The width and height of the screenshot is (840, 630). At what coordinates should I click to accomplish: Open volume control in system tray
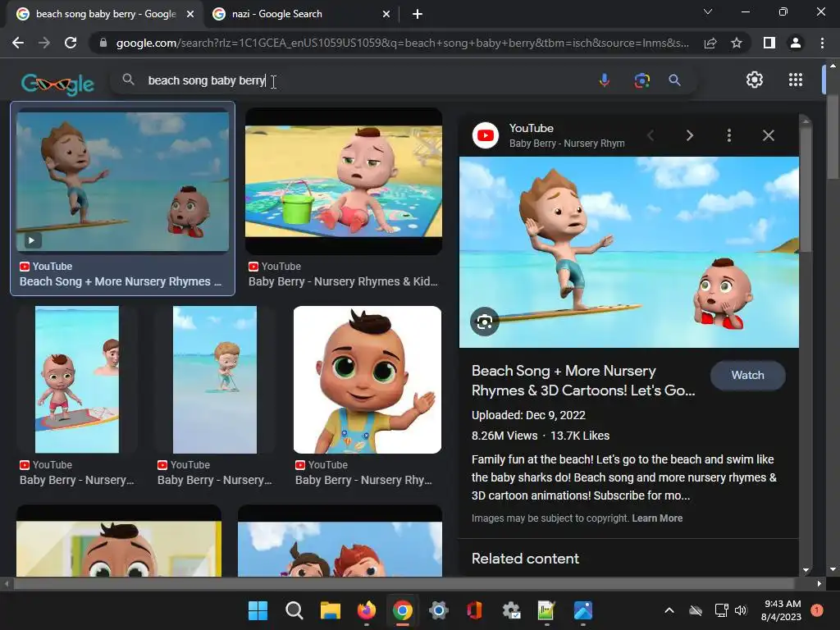click(741, 610)
